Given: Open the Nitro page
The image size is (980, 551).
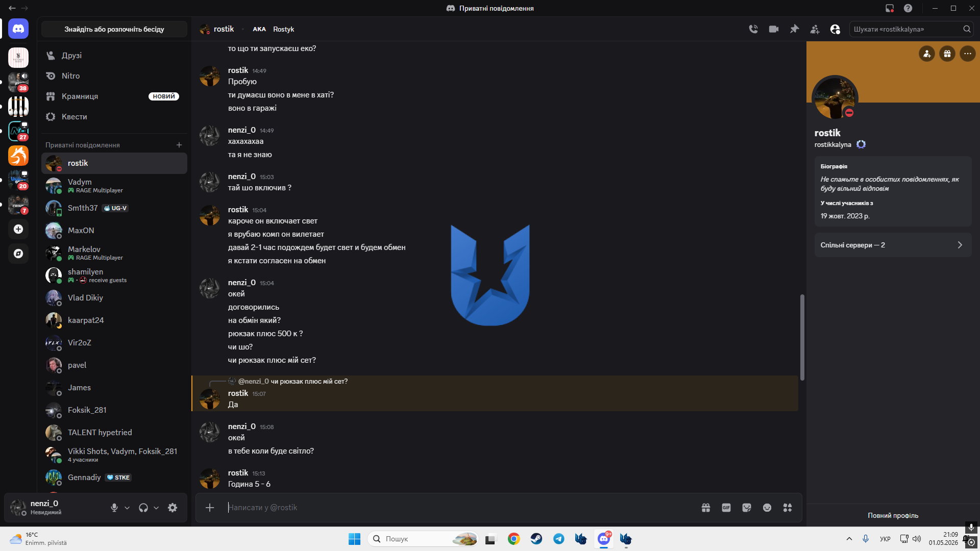Looking at the screenshot, I should coord(114,76).
